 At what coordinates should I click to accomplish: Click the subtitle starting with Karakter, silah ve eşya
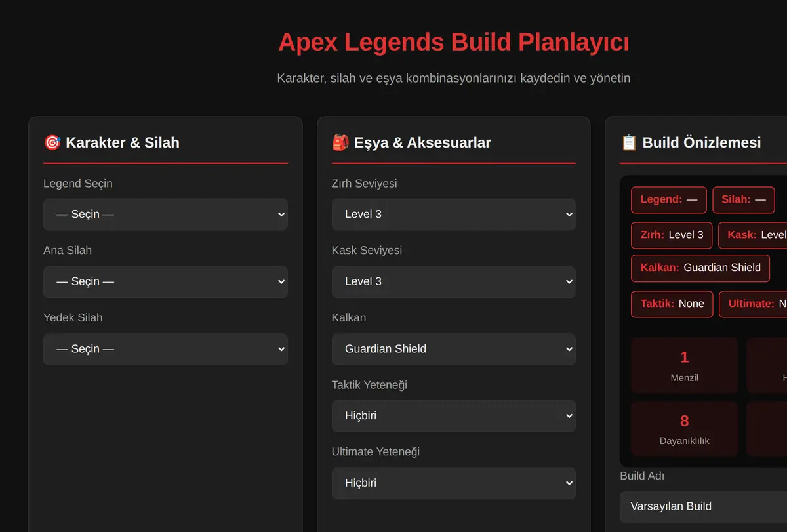454,78
